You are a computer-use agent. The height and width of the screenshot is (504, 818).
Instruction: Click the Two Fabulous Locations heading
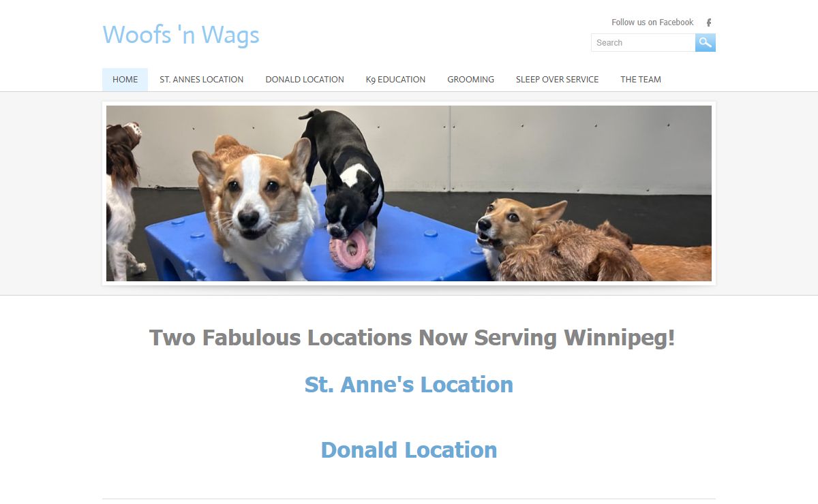[412, 337]
